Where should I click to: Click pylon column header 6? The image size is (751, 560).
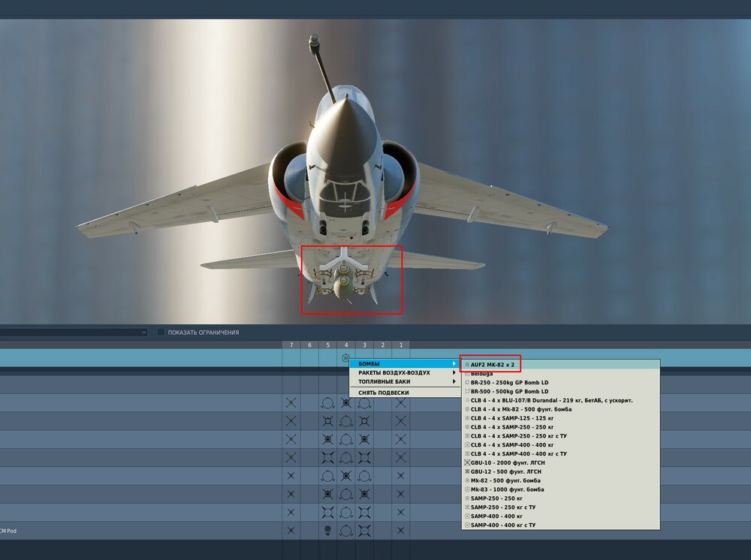pyautogui.click(x=309, y=345)
